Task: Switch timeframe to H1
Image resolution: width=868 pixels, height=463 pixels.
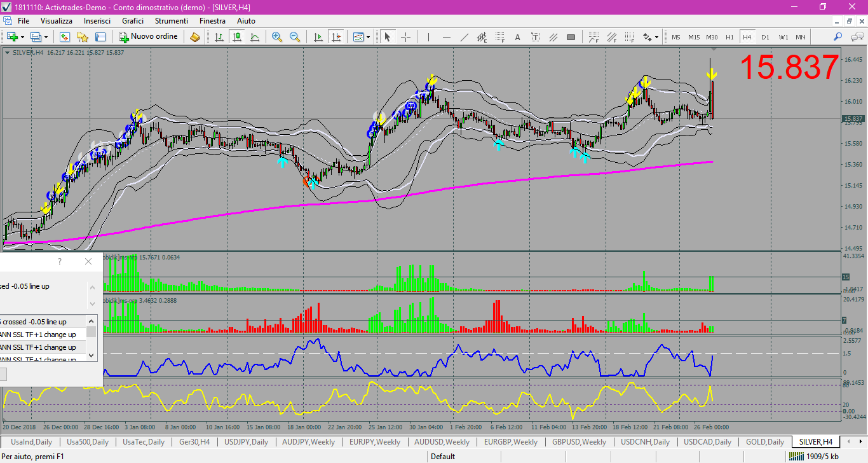Action: 729,37
